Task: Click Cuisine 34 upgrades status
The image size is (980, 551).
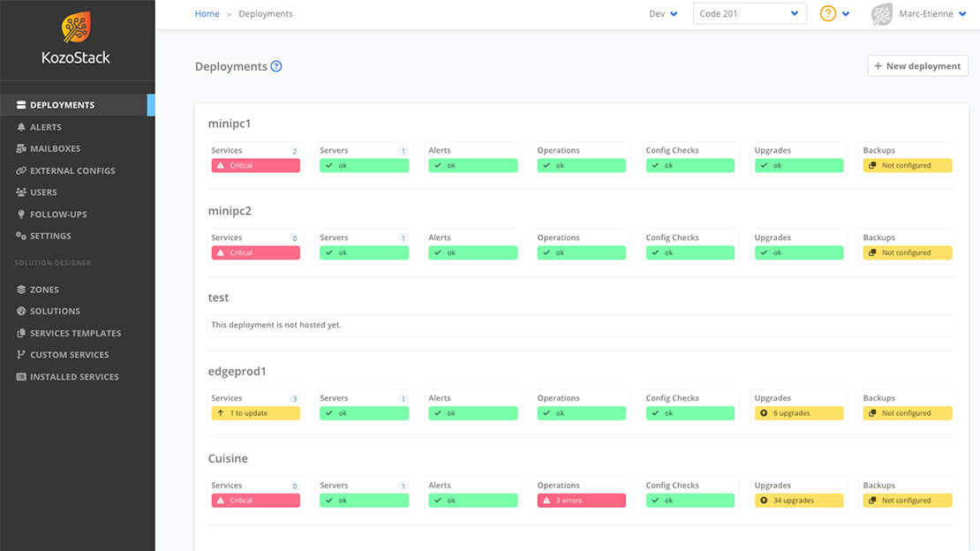Action: (x=799, y=501)
